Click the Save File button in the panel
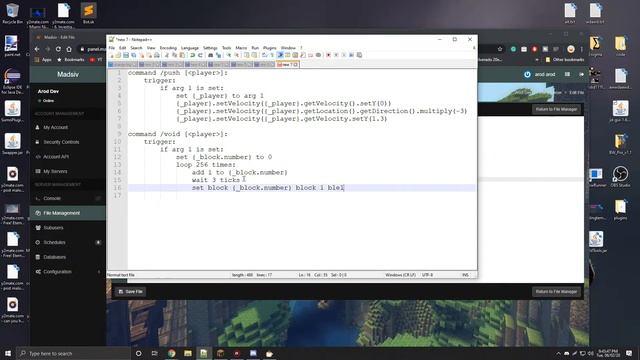 131,291
